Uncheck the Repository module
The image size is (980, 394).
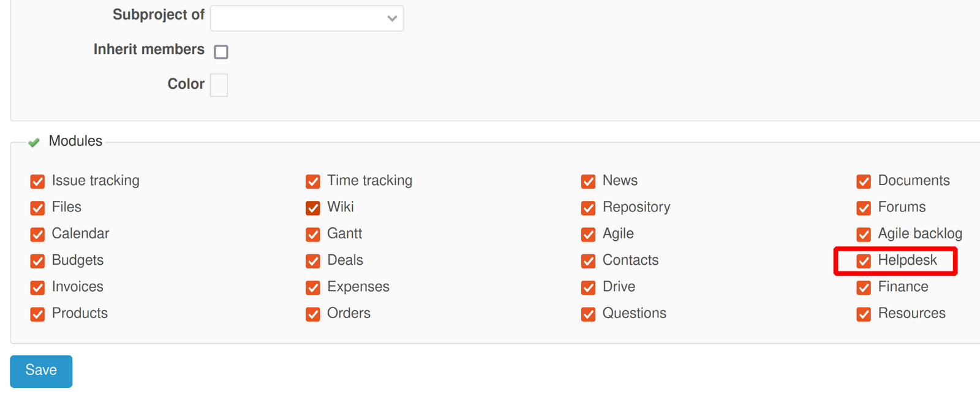[588, 208]
